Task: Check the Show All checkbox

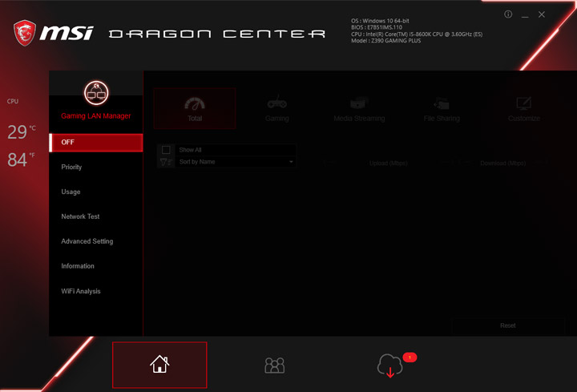Action: point(166,150)
